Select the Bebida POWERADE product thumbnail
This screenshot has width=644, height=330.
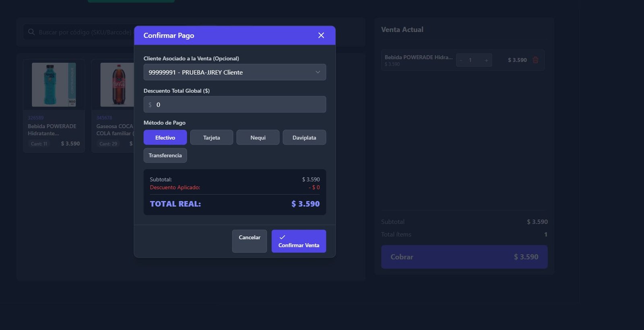tap(54, 85)
